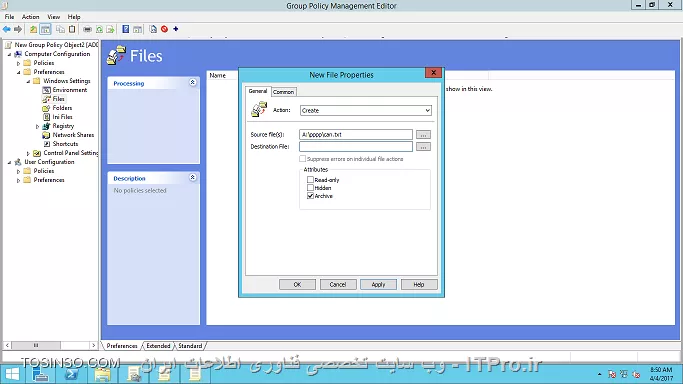This screenshot has height=384, width=683.
Task: Expand Control Panel Settings node
Action: (x=28, y=153)
